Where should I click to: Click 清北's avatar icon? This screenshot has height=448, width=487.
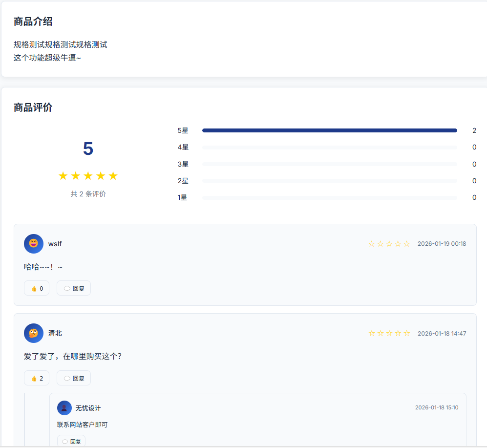33,333
